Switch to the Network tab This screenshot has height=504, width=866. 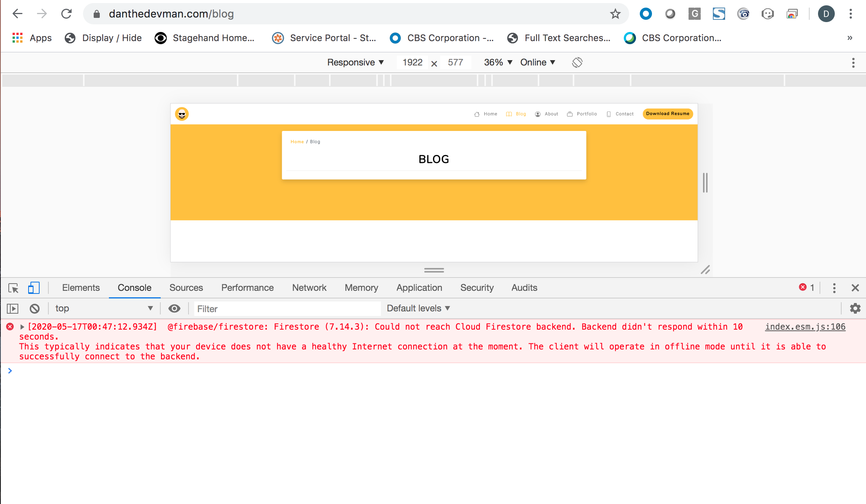coord(309,288)
